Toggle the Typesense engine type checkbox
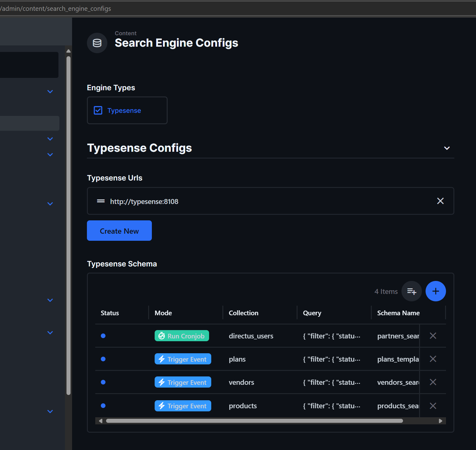Viewport: 476px width, 450px height. tap(98, 110)
